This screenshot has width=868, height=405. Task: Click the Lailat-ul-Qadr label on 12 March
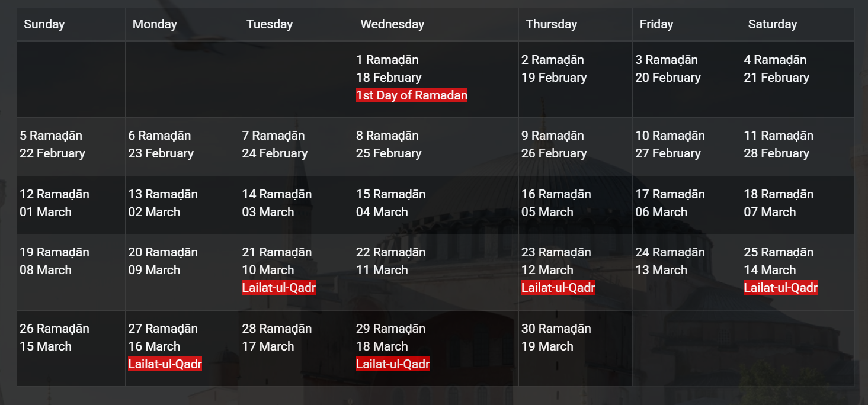coord(558,288)
